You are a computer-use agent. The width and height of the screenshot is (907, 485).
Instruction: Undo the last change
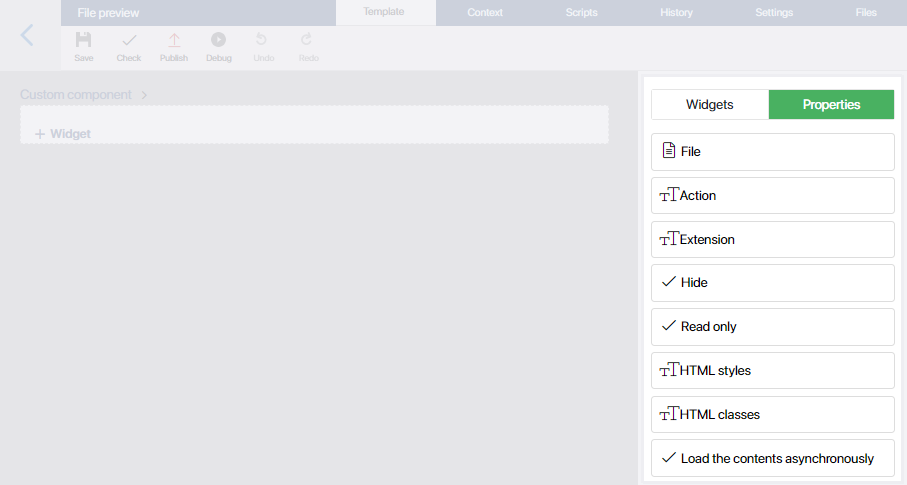tap(261, 39)
